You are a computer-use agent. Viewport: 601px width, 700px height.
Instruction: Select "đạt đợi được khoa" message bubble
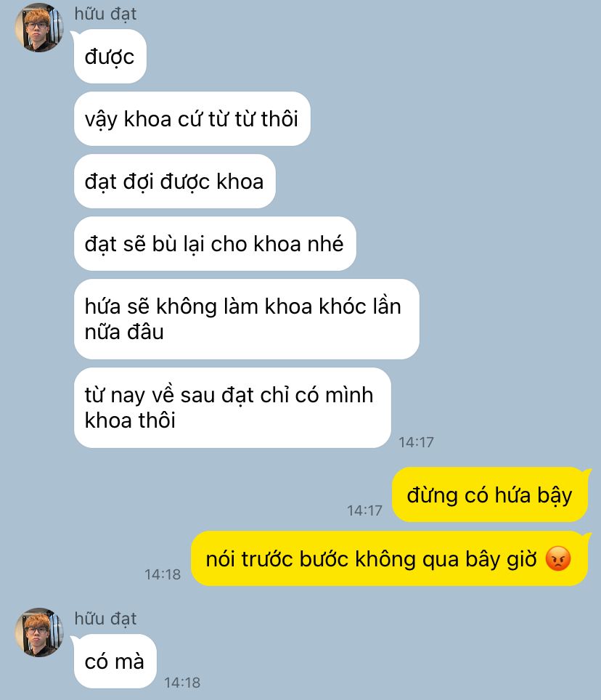[x=174, y=182]
